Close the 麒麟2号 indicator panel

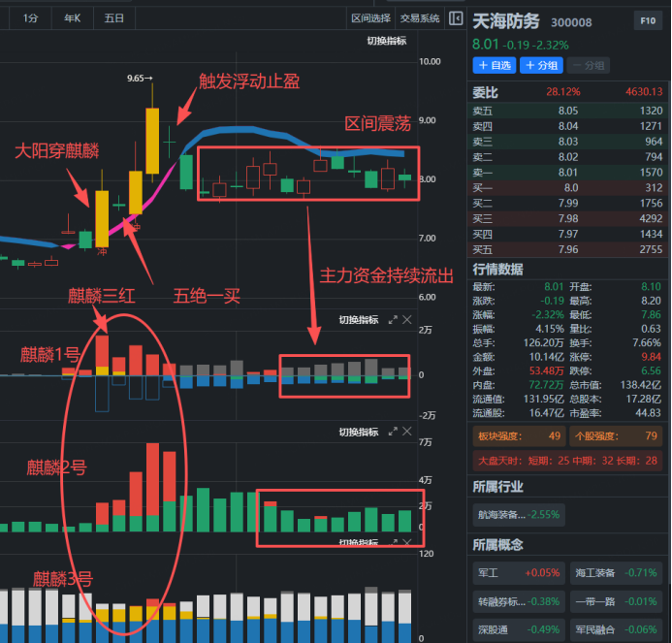click(x=407, y=432)
